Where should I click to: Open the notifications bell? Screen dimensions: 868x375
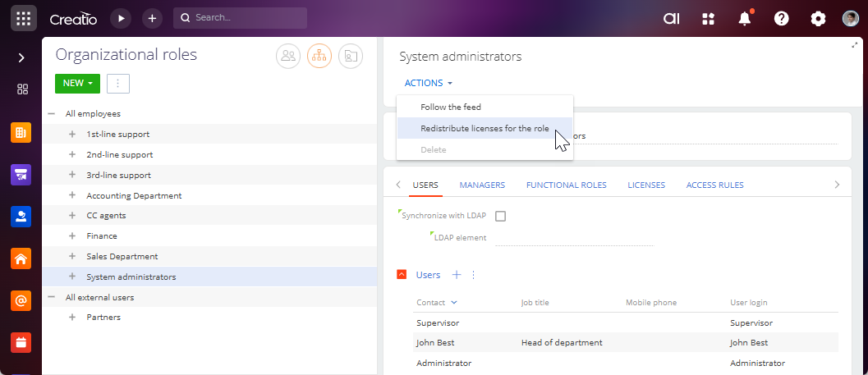click(x=745, y=18)
